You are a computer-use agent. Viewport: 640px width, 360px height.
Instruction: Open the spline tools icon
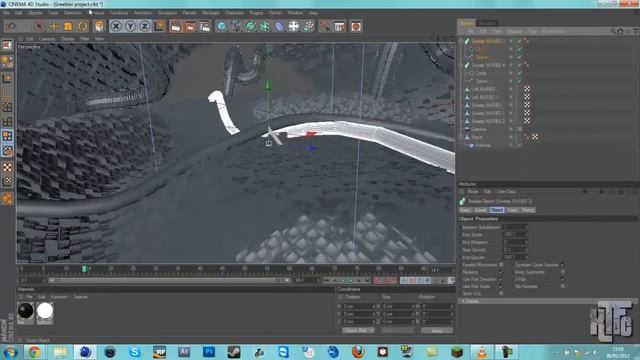point(236,27)
